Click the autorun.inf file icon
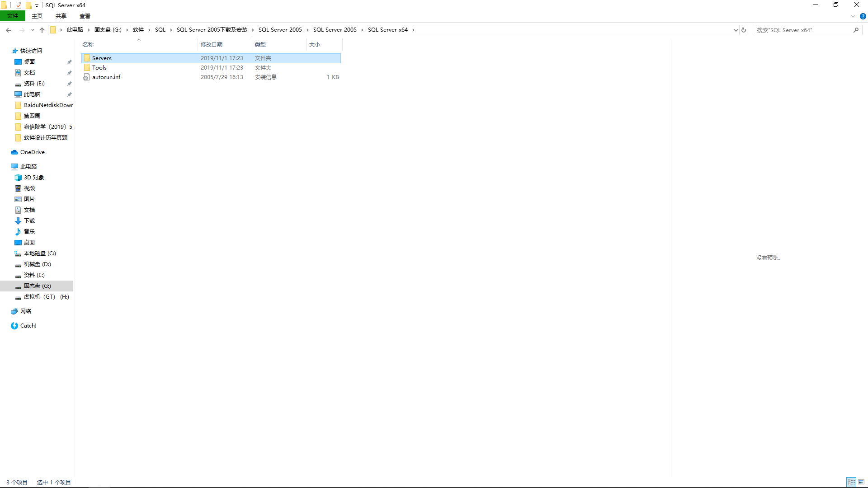 [x=87, y=77]
